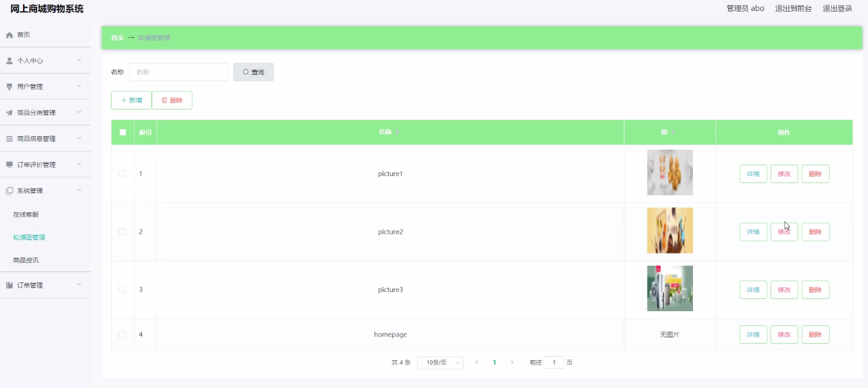The height and width of the screenshot is (388, 868).
Task: Click the picture2 thumbnail image
Action: coord(669,230)
